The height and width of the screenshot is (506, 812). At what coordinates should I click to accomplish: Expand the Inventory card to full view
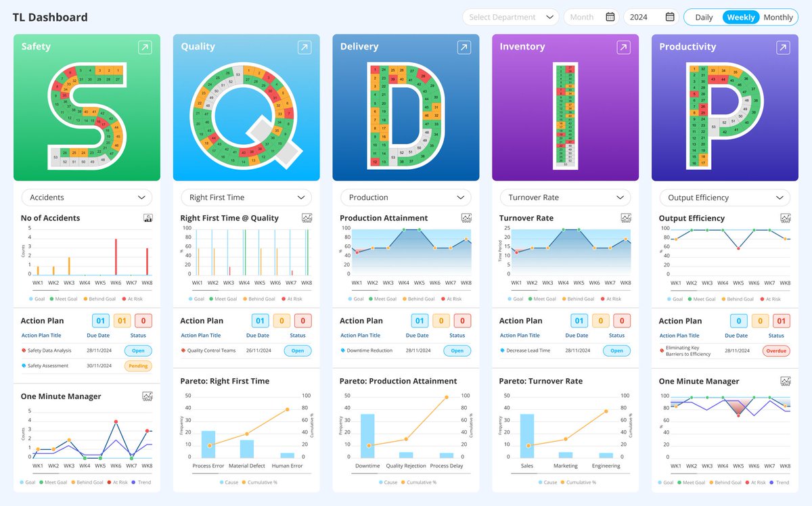(622, 47)
